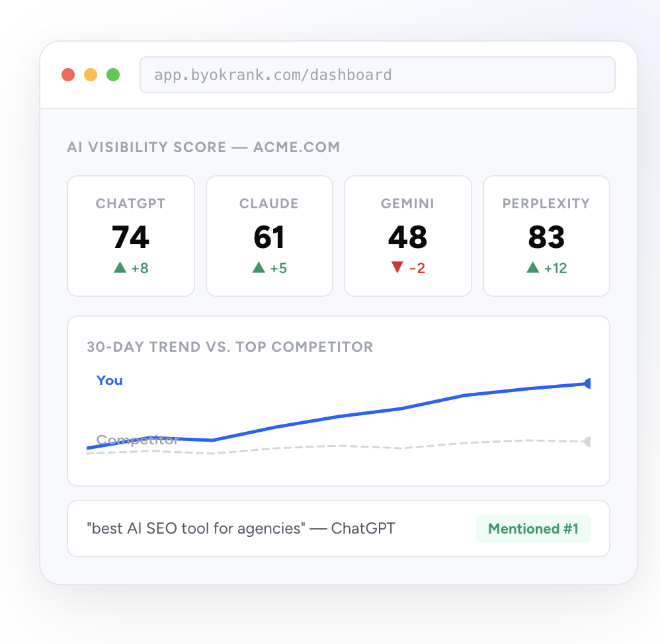660x644 pixels.
Task: Click the red window close dot
Action: [68, 75]
